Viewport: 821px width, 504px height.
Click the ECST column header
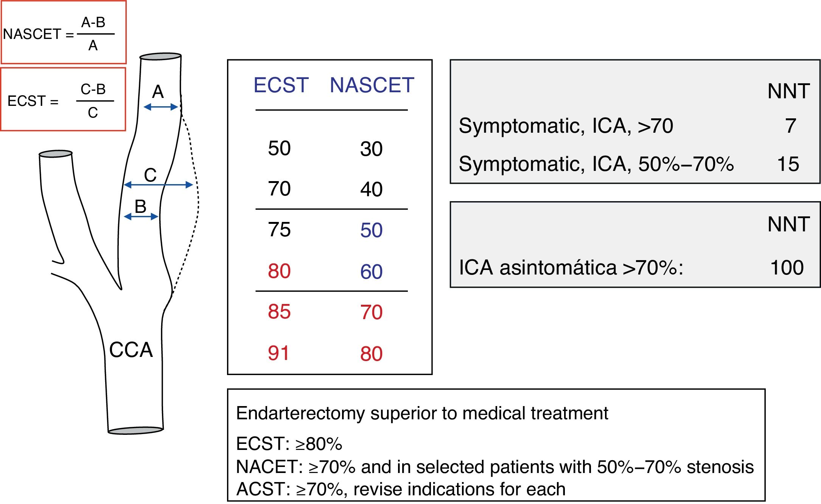(281, 85)
